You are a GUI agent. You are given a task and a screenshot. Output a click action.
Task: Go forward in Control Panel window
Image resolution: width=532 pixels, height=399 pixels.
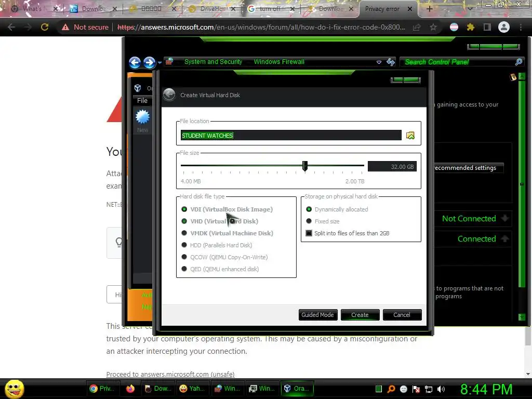pos(149,62)
